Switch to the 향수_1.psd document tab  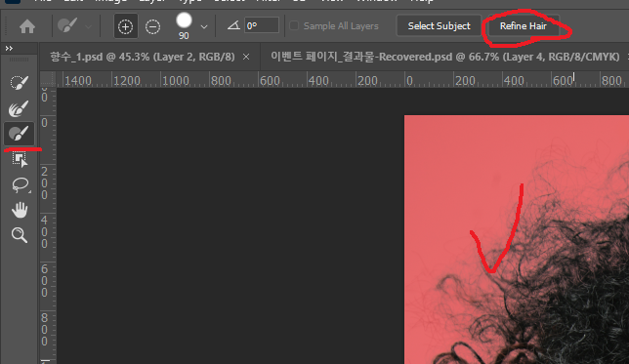[x=142, y=57]
